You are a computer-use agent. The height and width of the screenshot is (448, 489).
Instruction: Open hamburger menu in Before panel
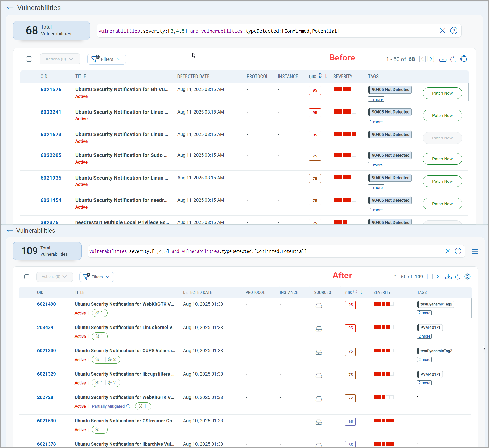472,31
